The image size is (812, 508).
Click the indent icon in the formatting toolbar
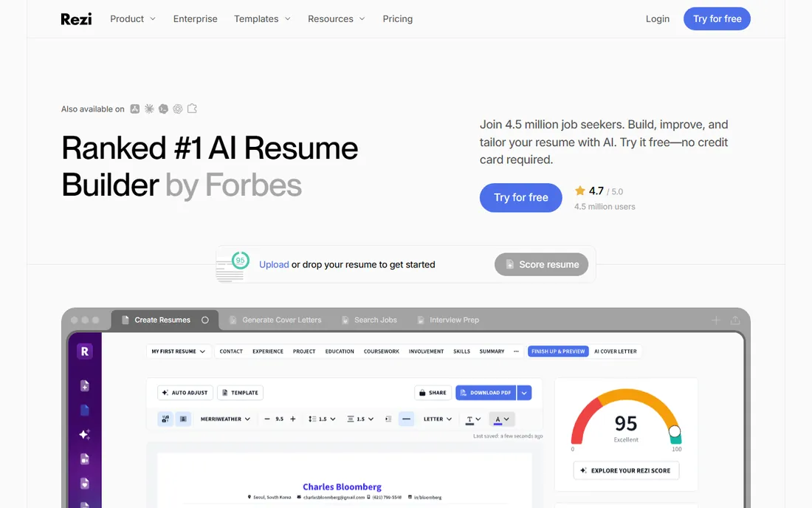pos(388,419)
